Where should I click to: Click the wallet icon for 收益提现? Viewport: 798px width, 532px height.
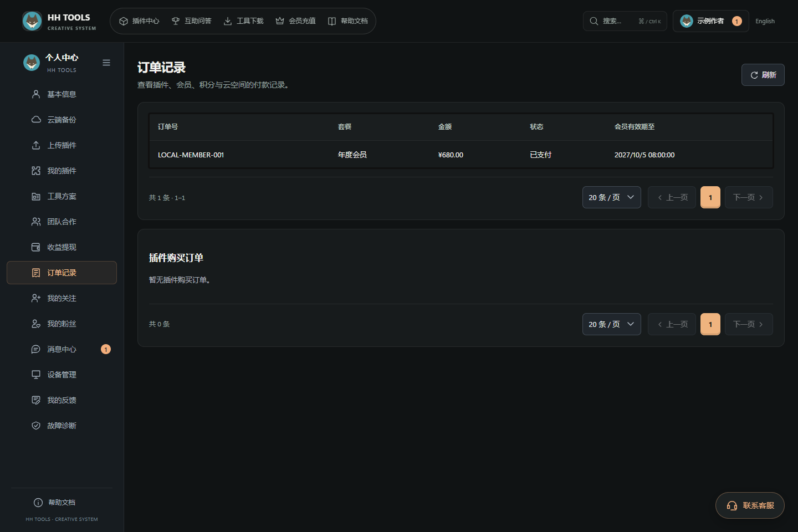coord(36,247)
